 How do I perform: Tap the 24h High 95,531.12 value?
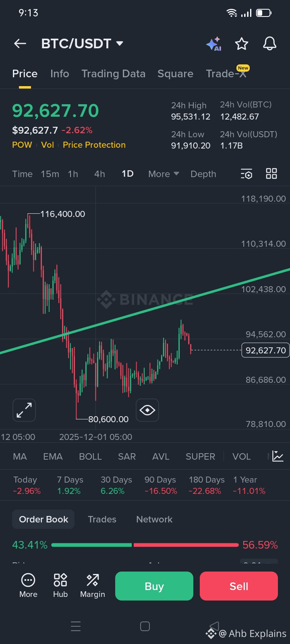[x=191, y=117]
